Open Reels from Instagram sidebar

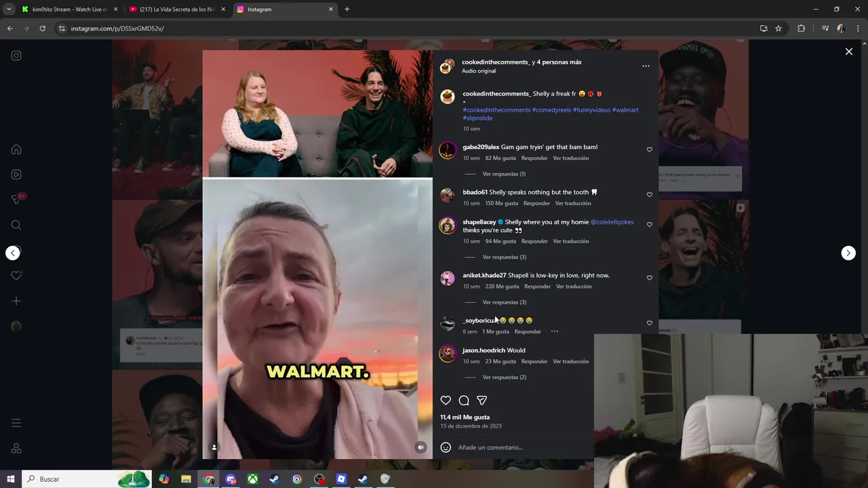click(16, 174)
